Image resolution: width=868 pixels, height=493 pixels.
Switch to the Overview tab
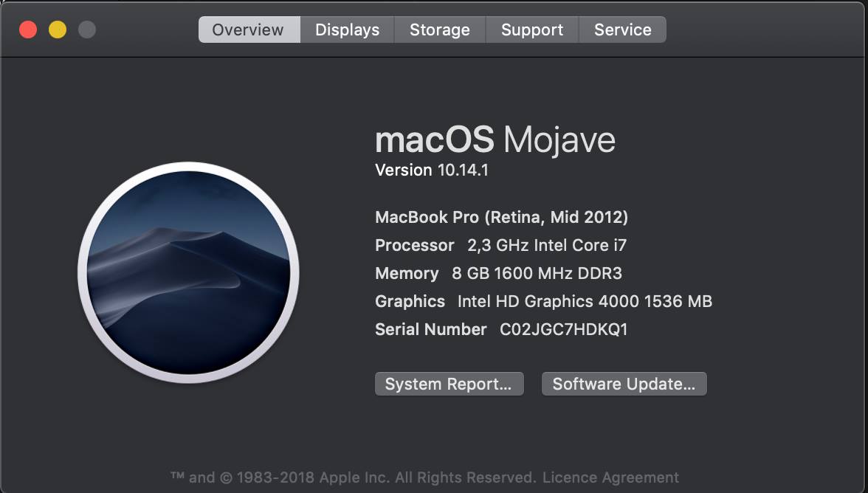pos(249,30)
